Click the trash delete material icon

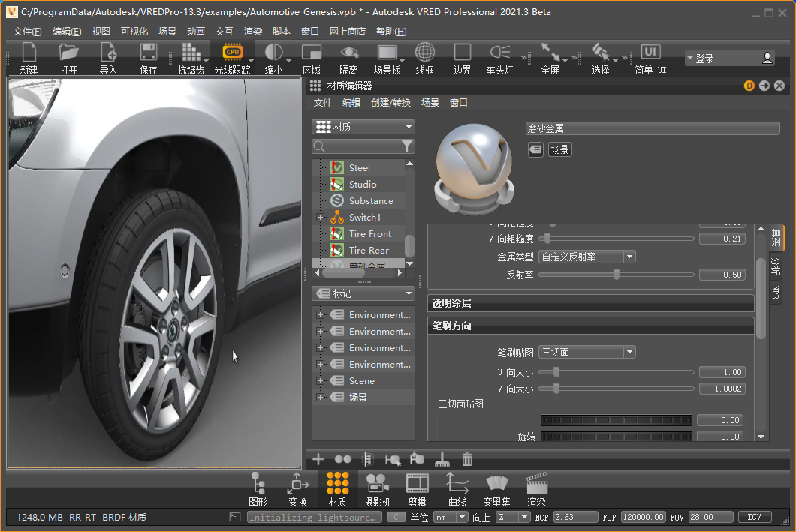click(x=467, y=459)
